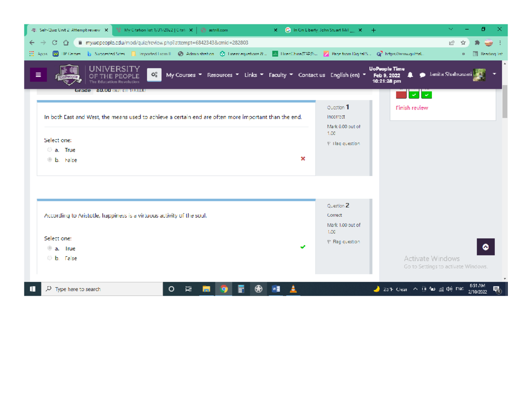Viewport: 532px width, 411px height.
Task: Open the gears settings icon beside the logo
Action: [x=154, y=75]
